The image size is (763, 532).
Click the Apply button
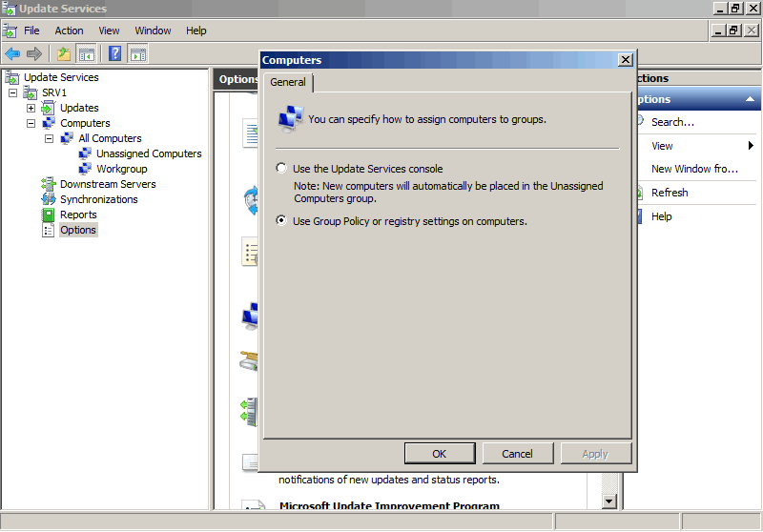coord(595,454)
